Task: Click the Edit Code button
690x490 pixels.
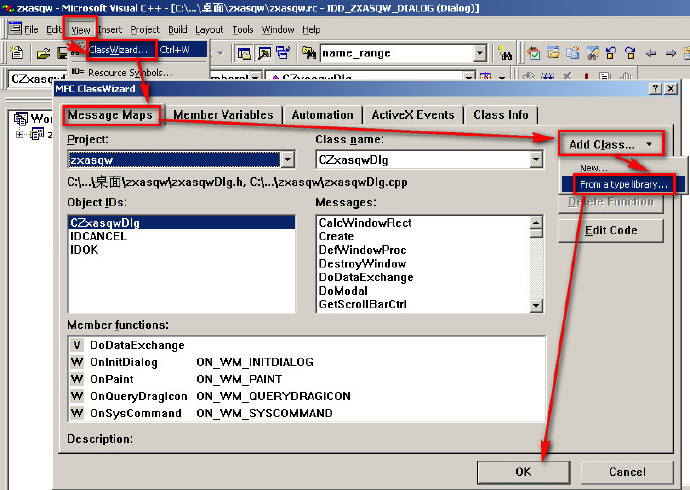Action: point(611,230)
